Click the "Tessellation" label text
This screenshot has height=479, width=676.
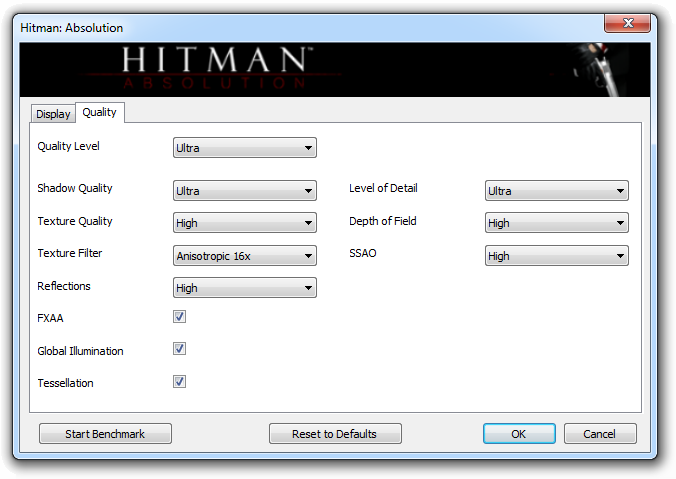point(65,383)
